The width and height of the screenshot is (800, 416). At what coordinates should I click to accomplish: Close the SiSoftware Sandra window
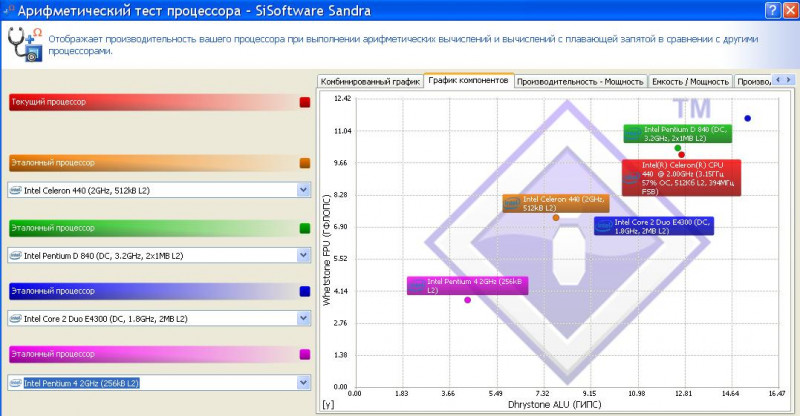791,10
